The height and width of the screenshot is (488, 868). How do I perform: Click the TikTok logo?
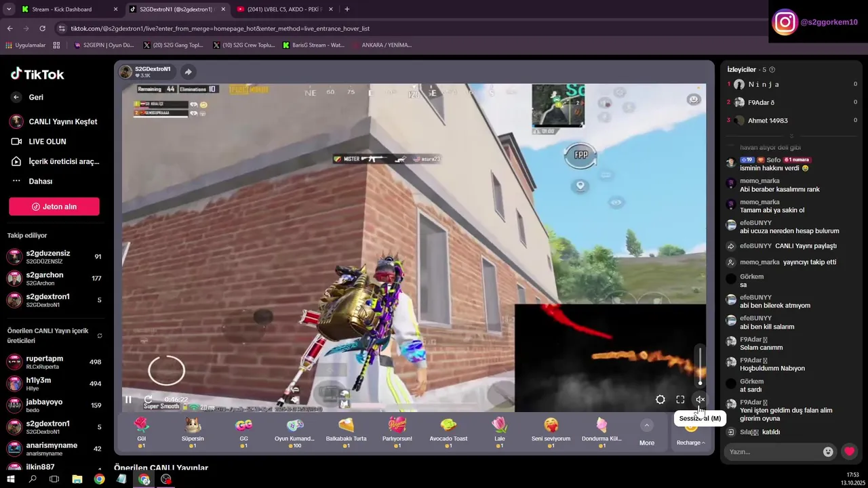point(37,74)
